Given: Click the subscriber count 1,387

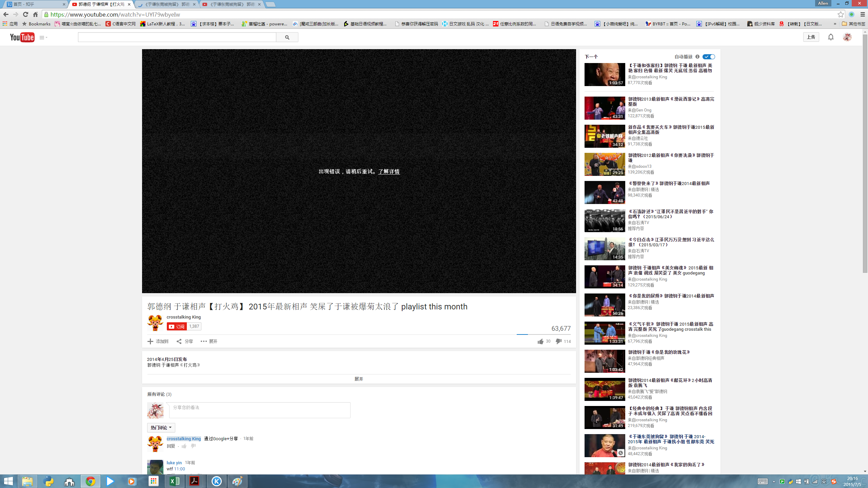Looking at the screenshot, I should (x=194, y=326).
